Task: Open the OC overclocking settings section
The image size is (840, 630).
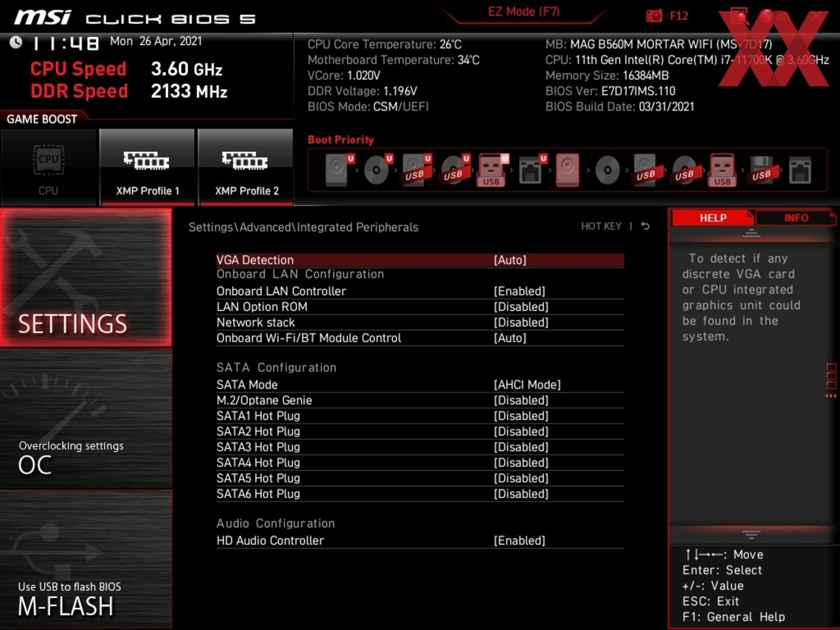Action: [86, 419]
